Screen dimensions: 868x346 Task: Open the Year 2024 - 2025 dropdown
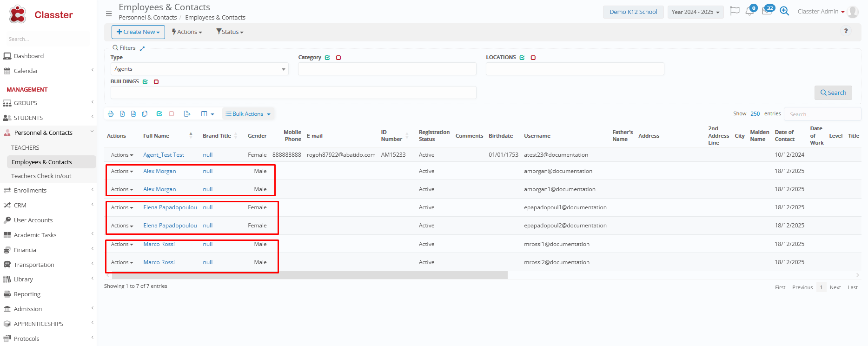[x=695, y=12]
